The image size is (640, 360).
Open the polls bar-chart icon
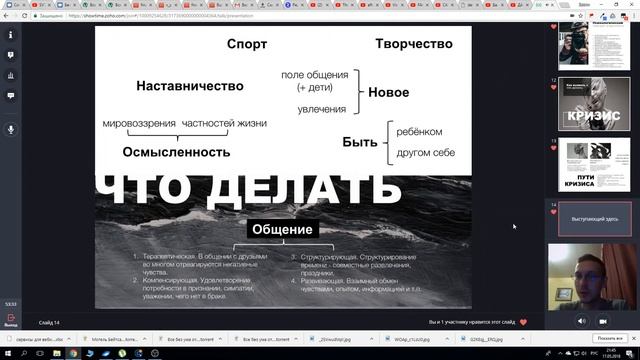point(11,76)
